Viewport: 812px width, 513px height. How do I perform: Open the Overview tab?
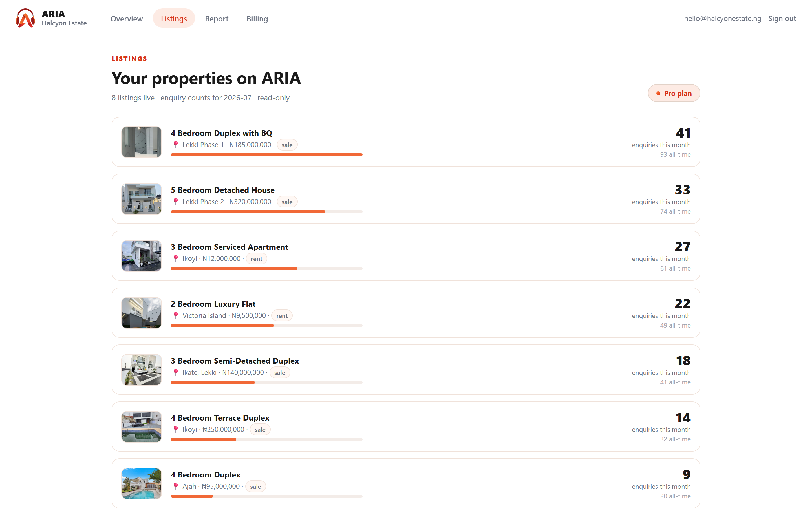point(127,19)
